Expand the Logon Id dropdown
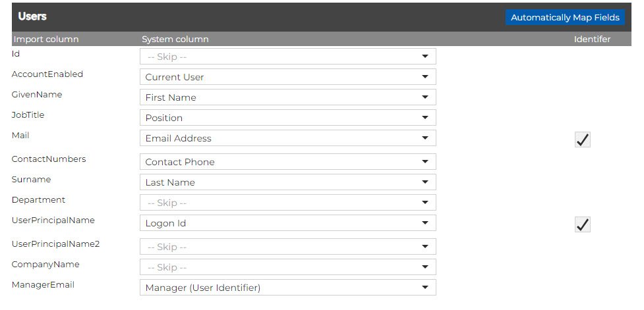 click(x=287, y=223)
